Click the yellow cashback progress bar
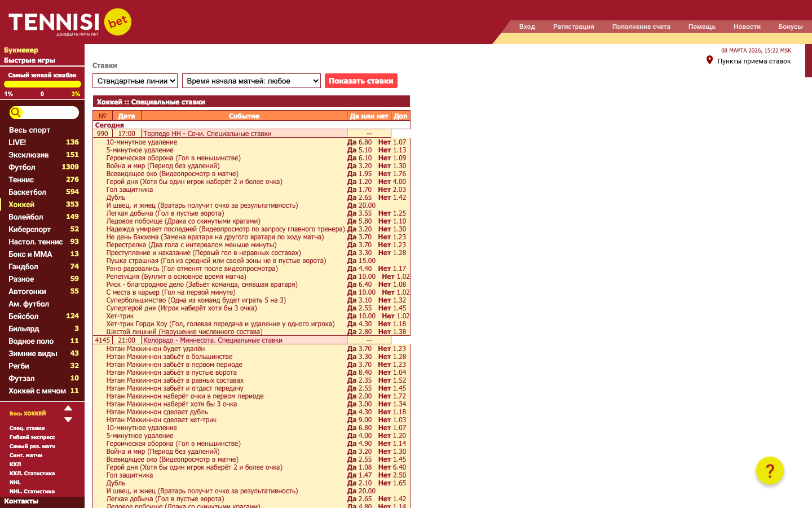812x508 pixels. 42,84
